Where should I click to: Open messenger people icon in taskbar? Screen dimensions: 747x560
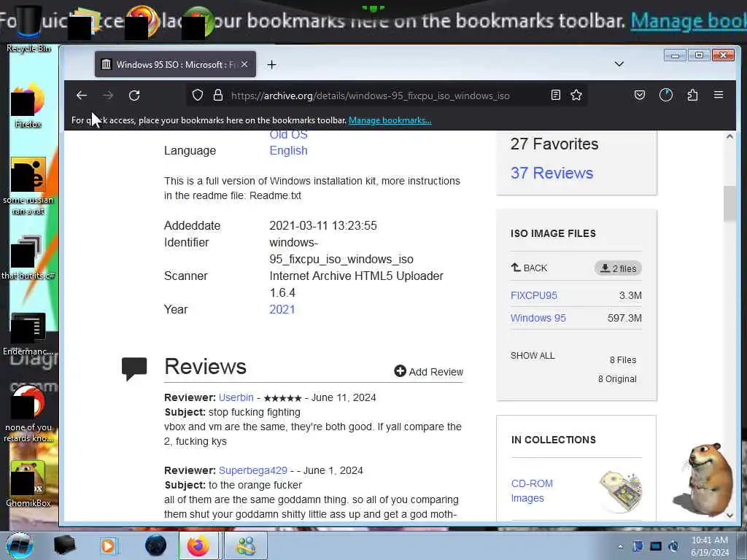246,545
